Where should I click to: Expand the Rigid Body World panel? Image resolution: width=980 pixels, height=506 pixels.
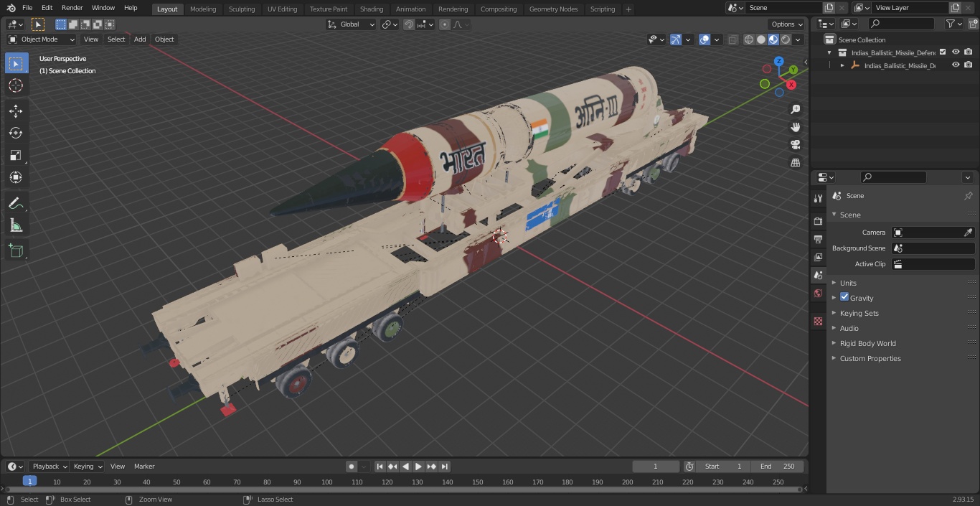(x=867, y=343)
